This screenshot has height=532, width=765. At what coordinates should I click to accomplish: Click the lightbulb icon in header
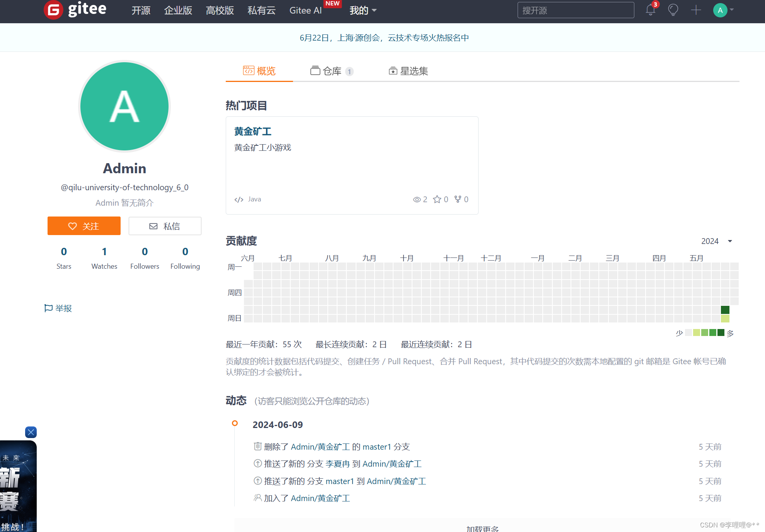point(673,10)
